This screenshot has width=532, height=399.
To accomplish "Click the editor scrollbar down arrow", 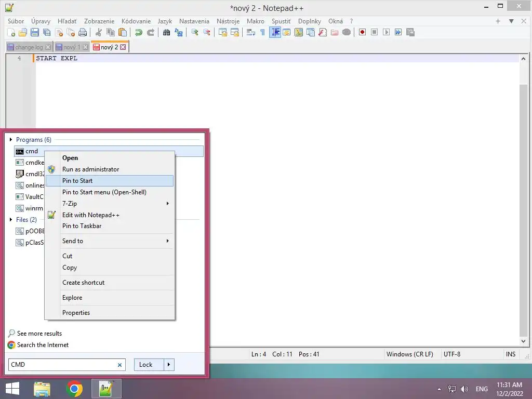I will point(523,341).
